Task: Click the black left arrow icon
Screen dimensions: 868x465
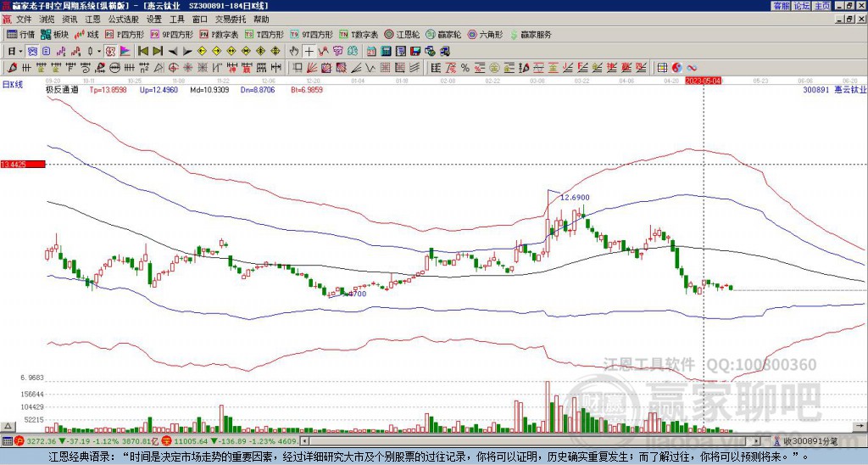Action: click(x=173, y=52)
